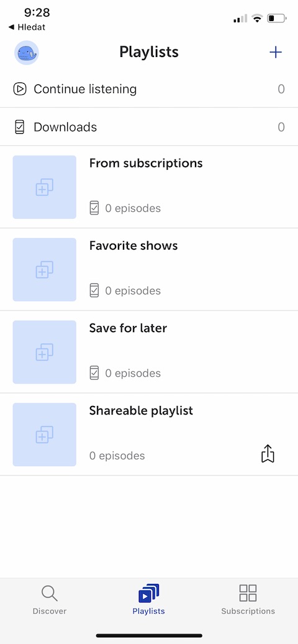Open the whale profile avatar
298x644 pixels.
click(x=27, y=53)
